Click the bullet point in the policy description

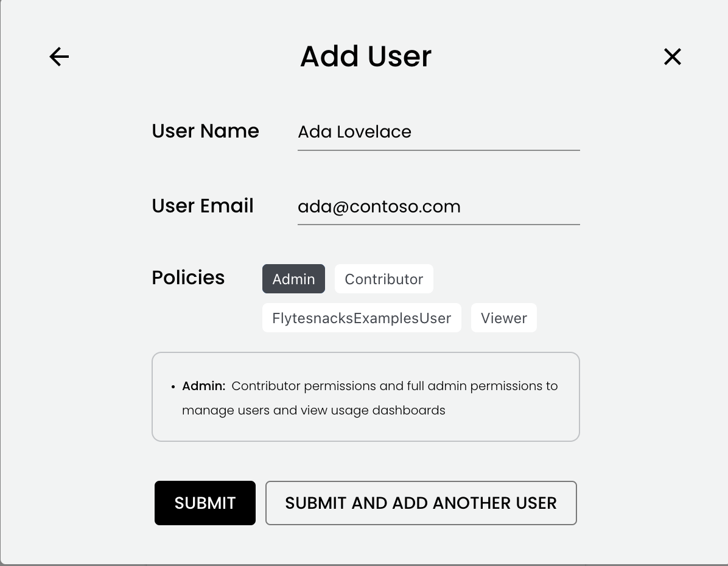[x=173, y=386]
